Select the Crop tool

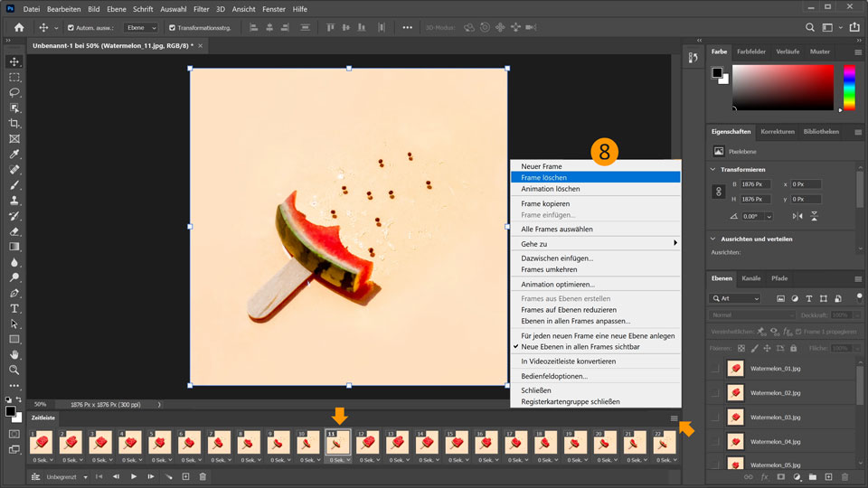pyautogui.click(x=14, y=123)
